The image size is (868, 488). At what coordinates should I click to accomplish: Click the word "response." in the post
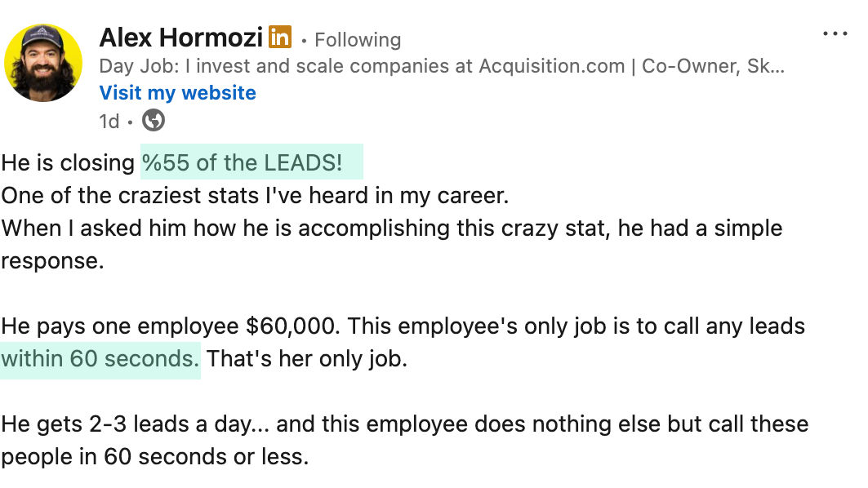pyautogui.click(x=52, y=261)
